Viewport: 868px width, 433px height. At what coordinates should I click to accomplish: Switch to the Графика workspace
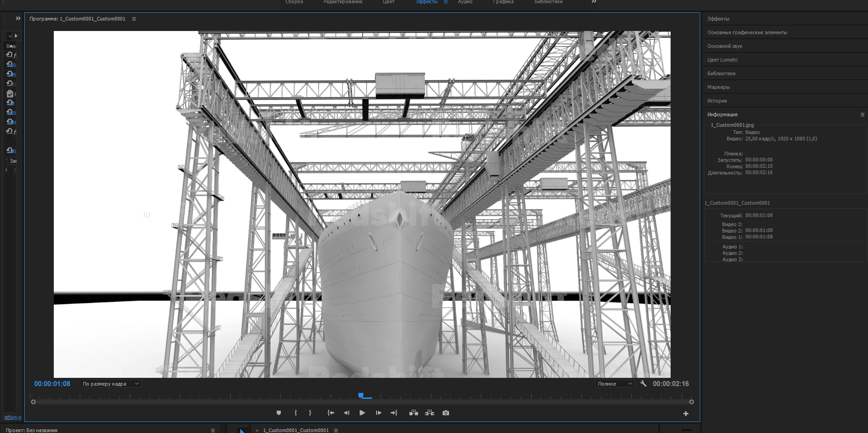[x=503, y=2]
